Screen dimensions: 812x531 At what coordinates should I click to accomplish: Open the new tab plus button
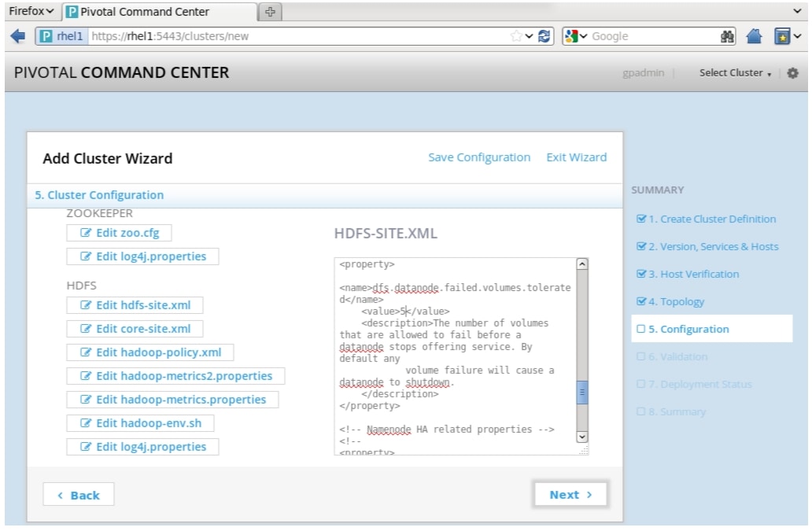(270, 11)
